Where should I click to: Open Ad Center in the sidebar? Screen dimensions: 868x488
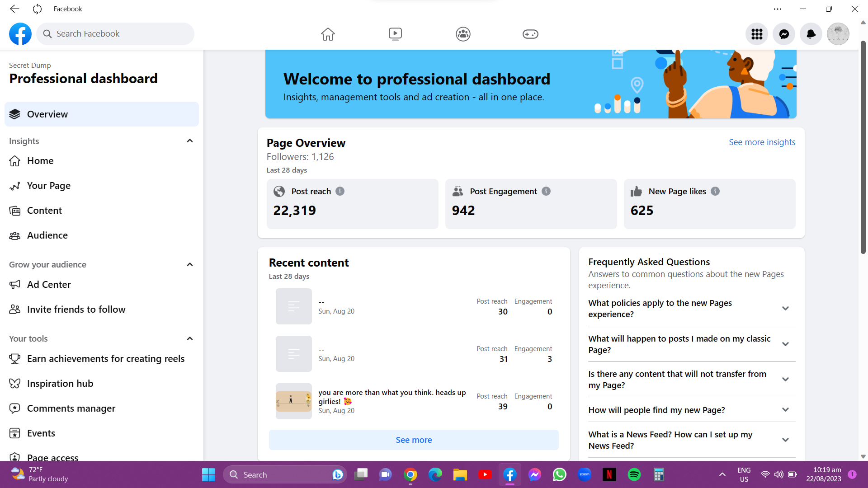[x=102, y=285]
